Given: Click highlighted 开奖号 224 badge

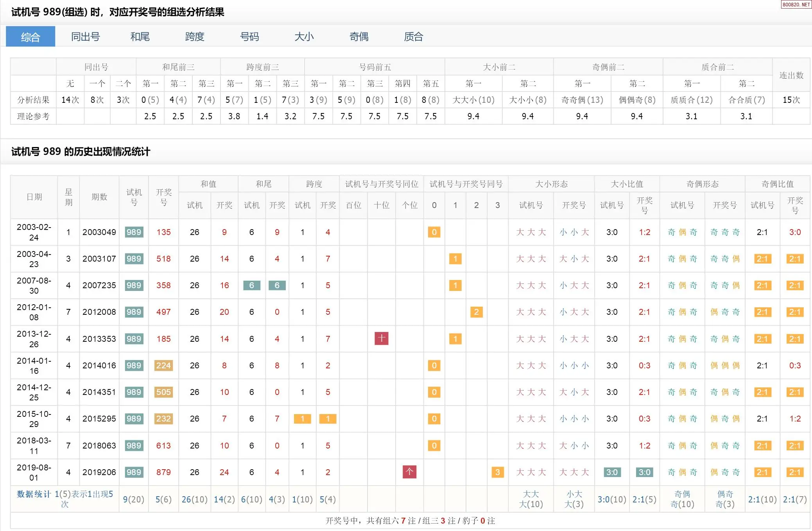Looking at the screenshot, I should coord(163,365).
